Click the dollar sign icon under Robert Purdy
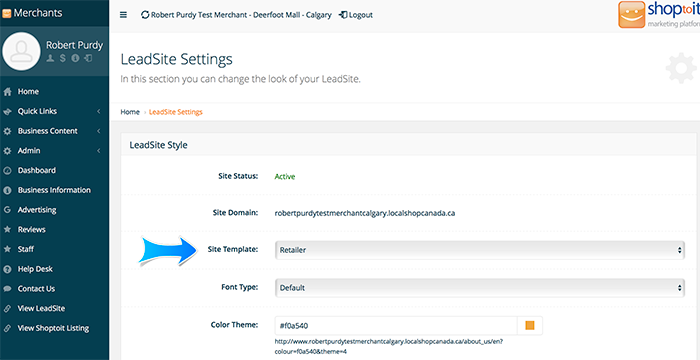The height and width of the screenshot is (360, 700). tap(63, 58)
